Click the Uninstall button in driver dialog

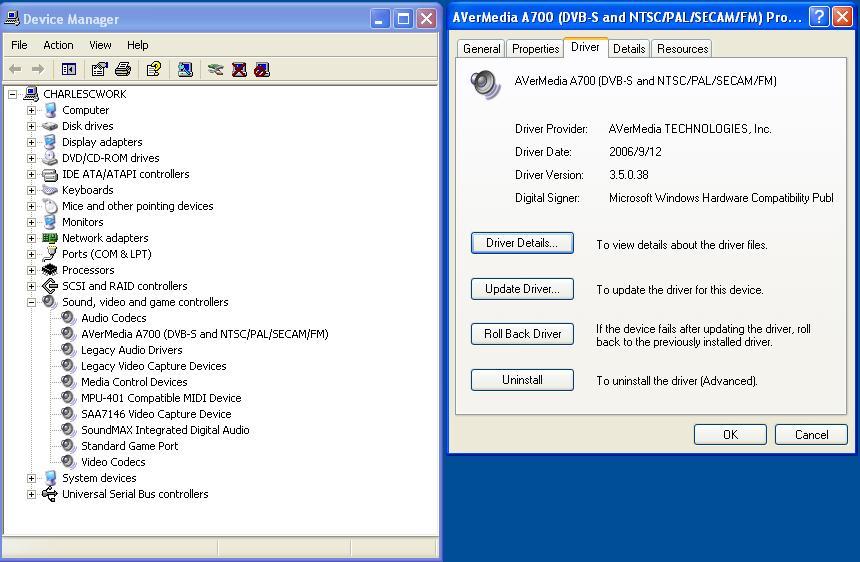pyautogui.click(x=522, y=380)
